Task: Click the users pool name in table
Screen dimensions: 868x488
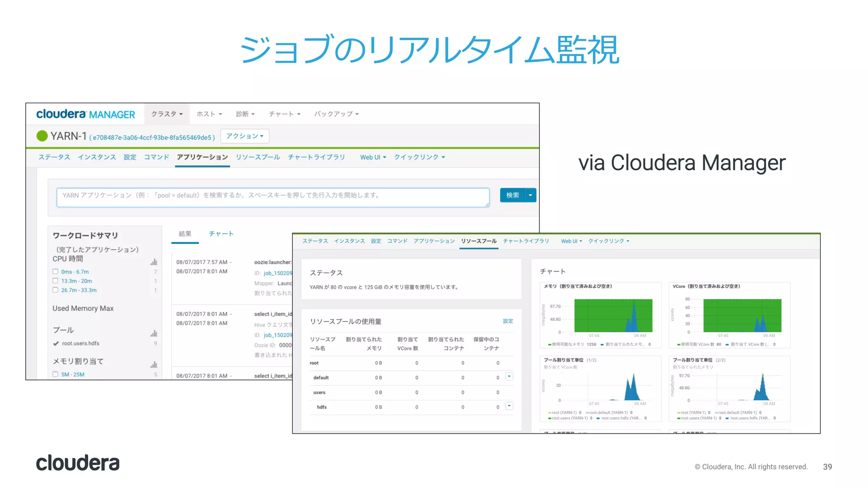Action: pyautogui.click(x=319, y=393)
